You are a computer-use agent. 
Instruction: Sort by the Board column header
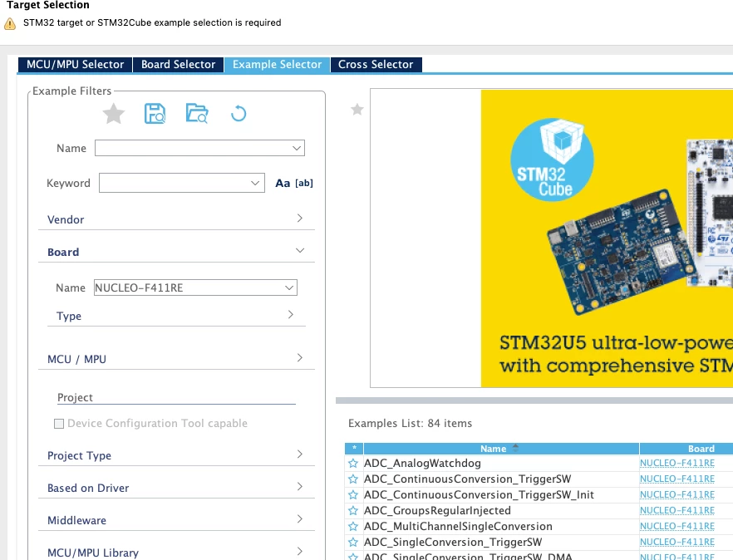(x=686, y=449)
